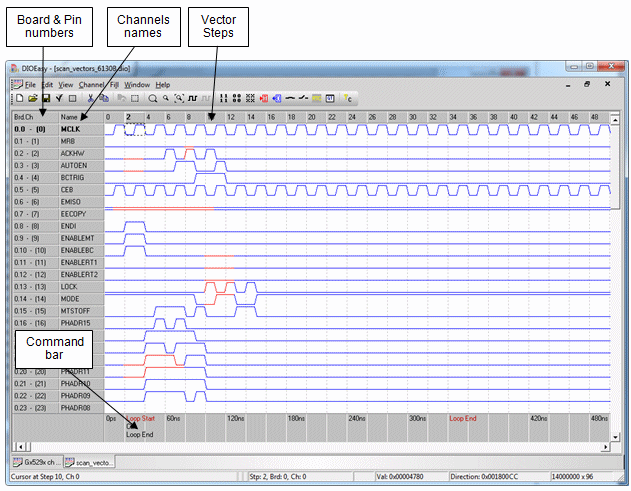The image size is (631, 491).
Task: Click the small magnifier zoom icon
Action: [x=165, y=98]
